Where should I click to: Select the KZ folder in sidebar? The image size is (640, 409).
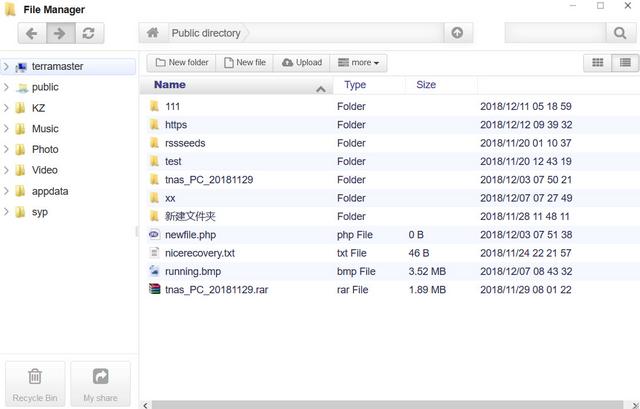point(38,108)
